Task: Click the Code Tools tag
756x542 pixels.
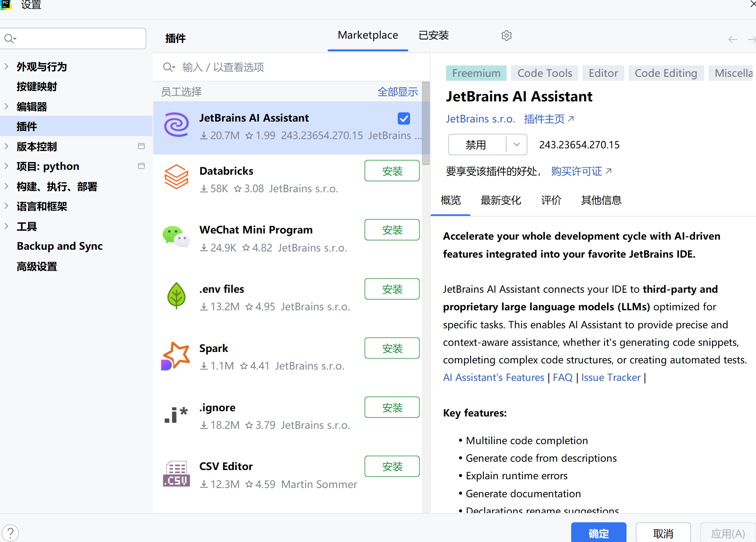Action: pos(544,73)
